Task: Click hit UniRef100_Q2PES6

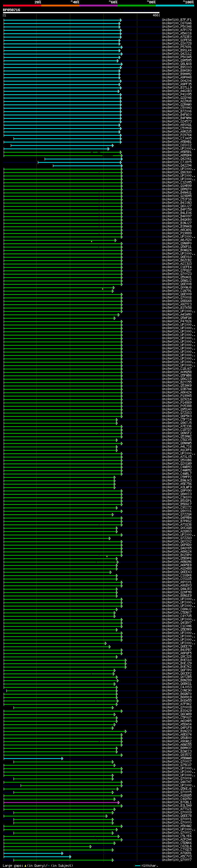Action: point(176,40)
